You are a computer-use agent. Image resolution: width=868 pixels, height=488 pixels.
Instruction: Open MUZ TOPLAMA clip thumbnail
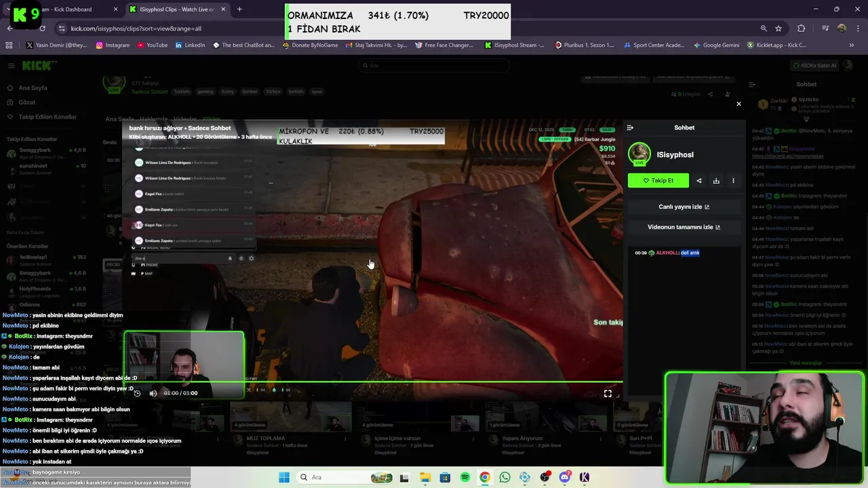click(x=290, y=415)
